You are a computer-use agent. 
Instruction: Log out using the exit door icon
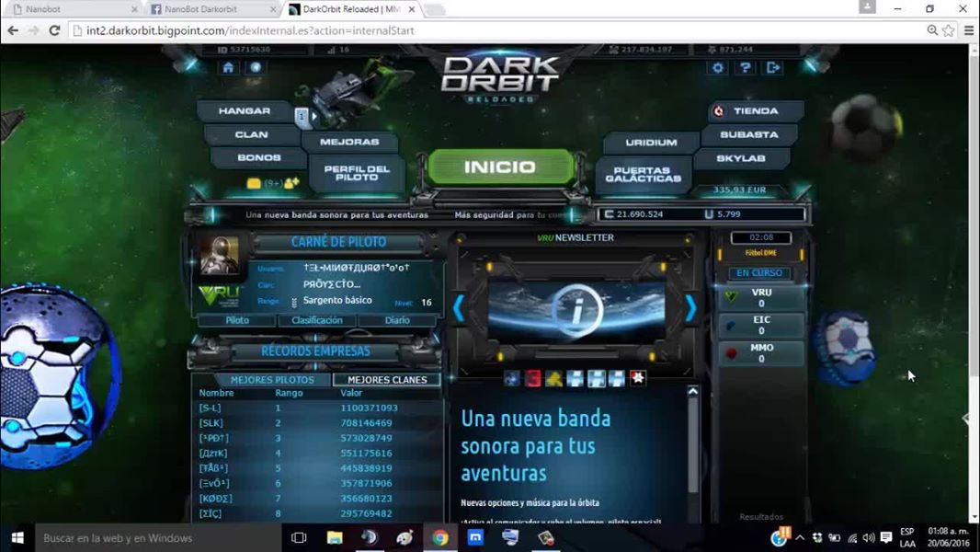point(773,67)
